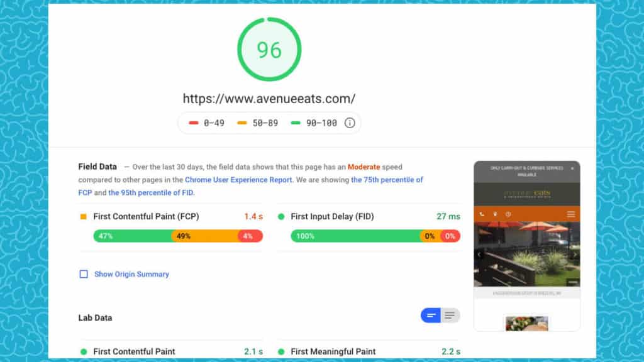Click the Show Origin Summary label
The height and width of the screenshot is (362, 644).
coord(131,274)
